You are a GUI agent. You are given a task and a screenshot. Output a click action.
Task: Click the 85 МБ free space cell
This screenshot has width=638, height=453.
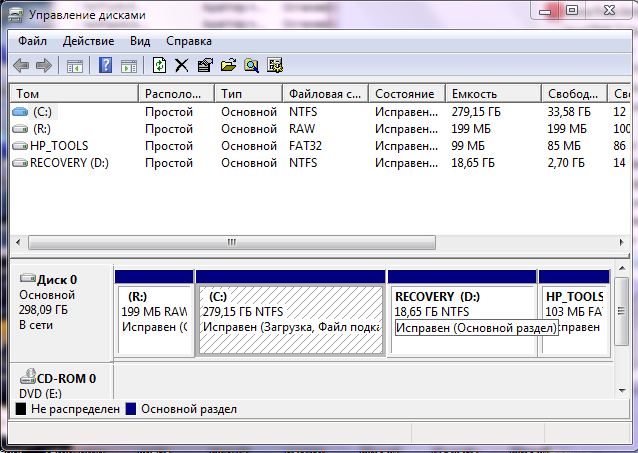point(564,146)
